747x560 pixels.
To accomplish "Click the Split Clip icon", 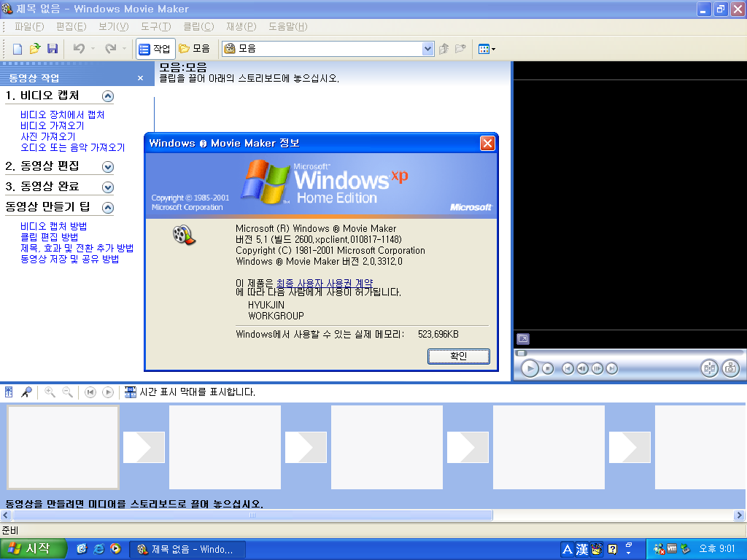I will click(x=709, y=368).
